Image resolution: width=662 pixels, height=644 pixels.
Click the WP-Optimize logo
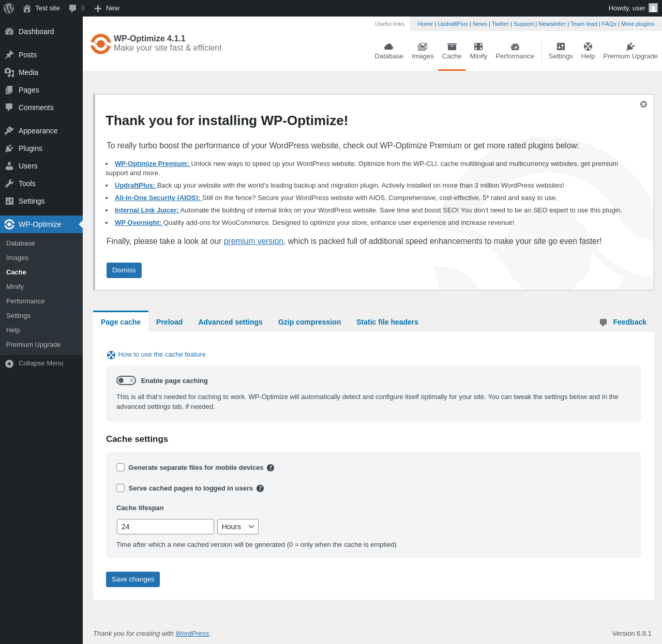coord(101,44)
